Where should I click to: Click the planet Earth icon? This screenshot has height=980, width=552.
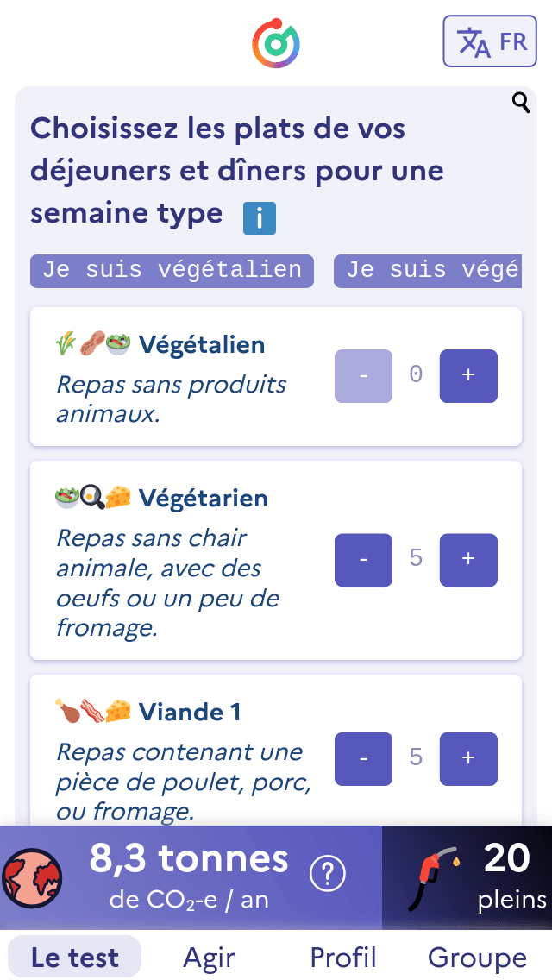point(33,876)
